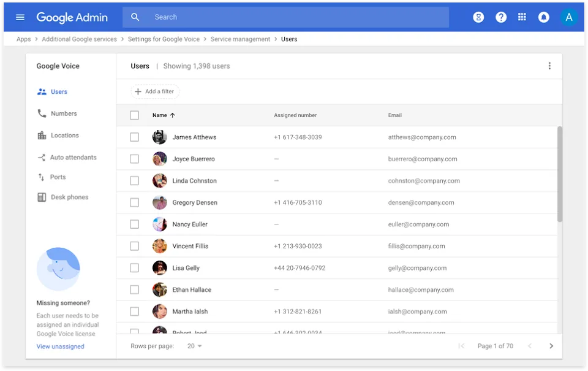Open the Rows per page dropdown

tap(194, 346)
